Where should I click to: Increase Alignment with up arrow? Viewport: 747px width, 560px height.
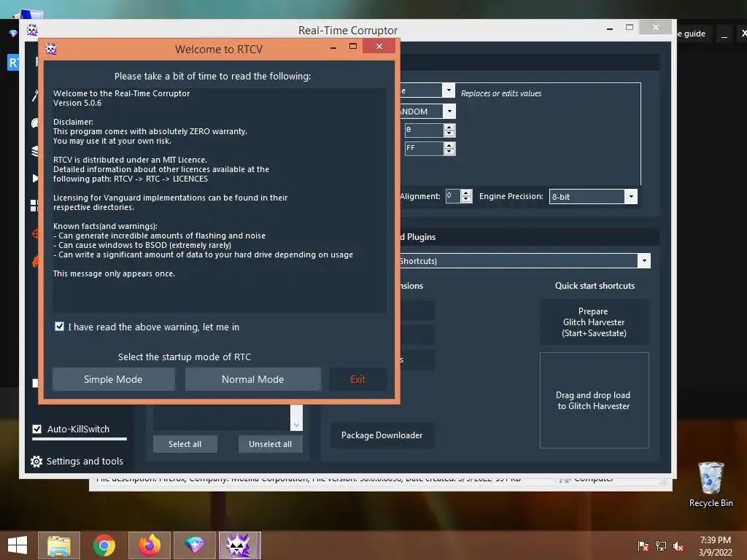466,192
